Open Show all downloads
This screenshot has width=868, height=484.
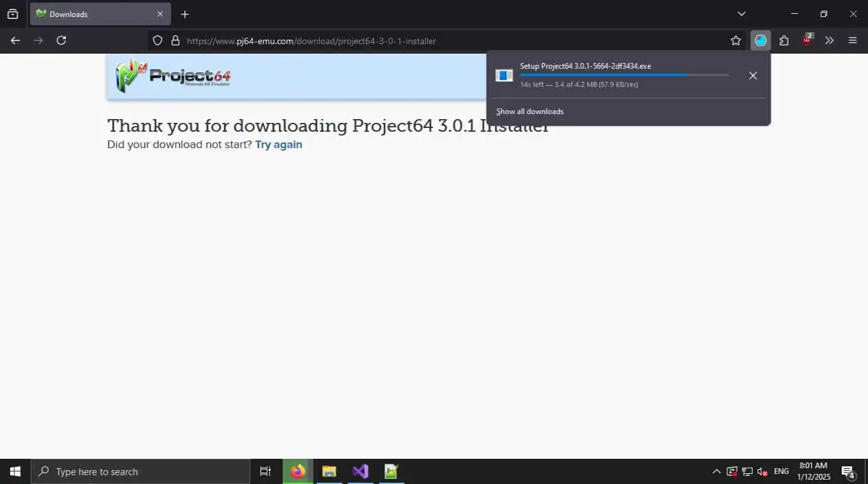tap(530, 112)
